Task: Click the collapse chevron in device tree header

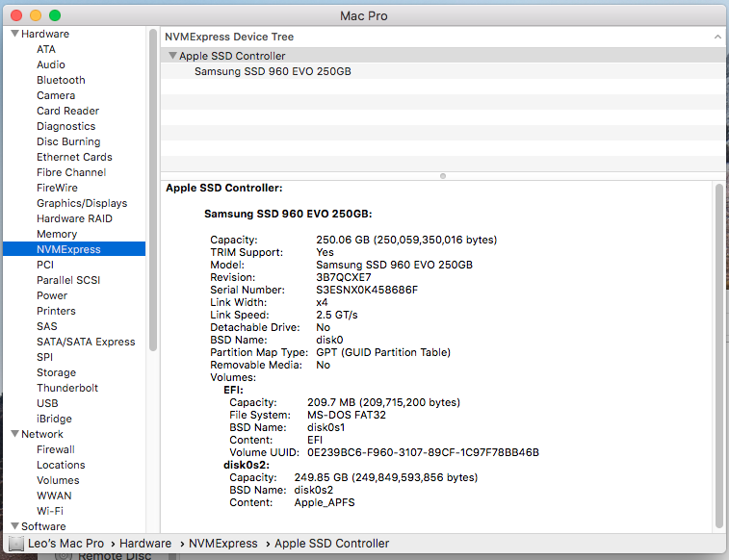Action: coord(717,37)
